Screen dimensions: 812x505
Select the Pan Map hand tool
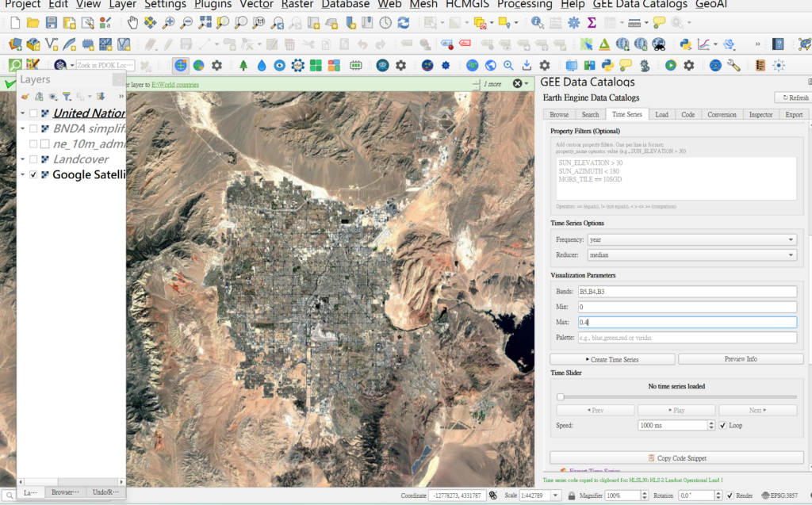(132, 23)
